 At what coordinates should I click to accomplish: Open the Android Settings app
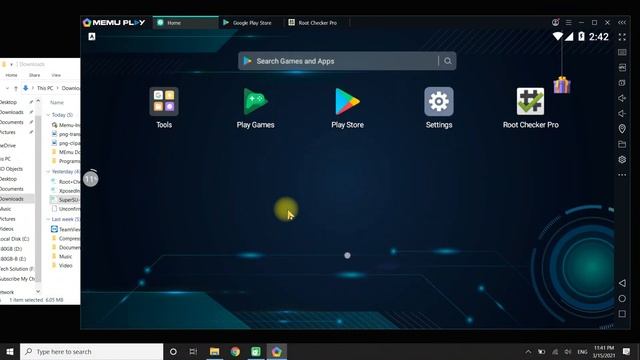click(x=439, y=101)
